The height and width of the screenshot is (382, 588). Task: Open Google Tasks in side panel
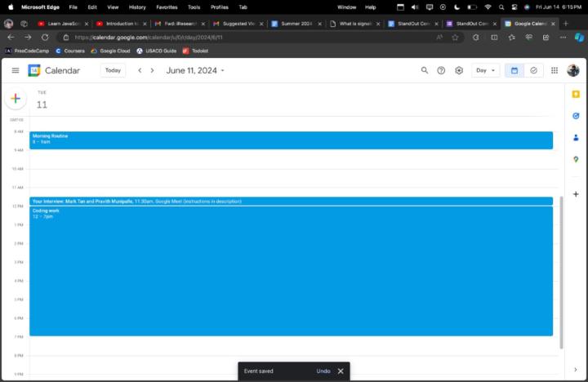(576, 116)
